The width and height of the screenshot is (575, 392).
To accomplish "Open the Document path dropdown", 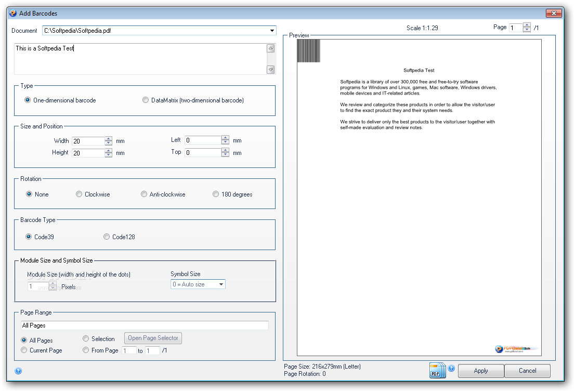I will click(272, 31).
